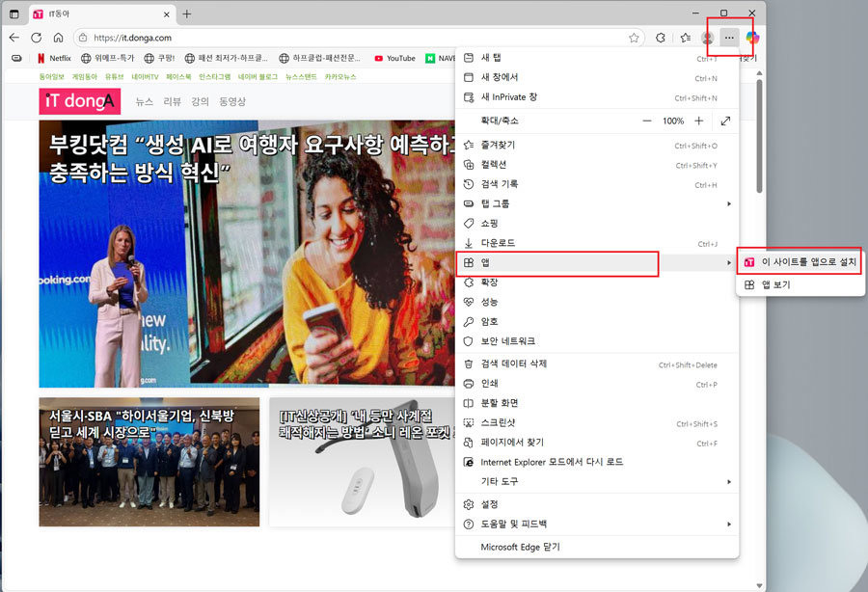Open the YouTube bookmark
868x592 pixels.
[x=394, y=58]
